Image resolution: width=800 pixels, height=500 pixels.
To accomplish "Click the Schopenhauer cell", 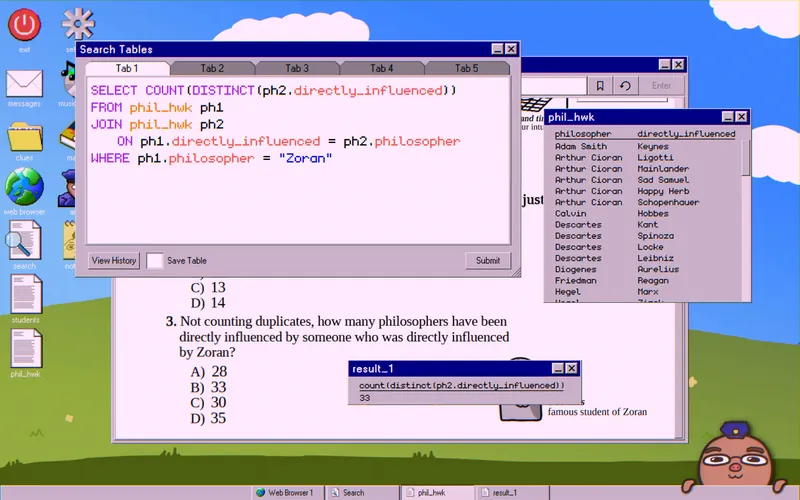I will click(668, 203).
